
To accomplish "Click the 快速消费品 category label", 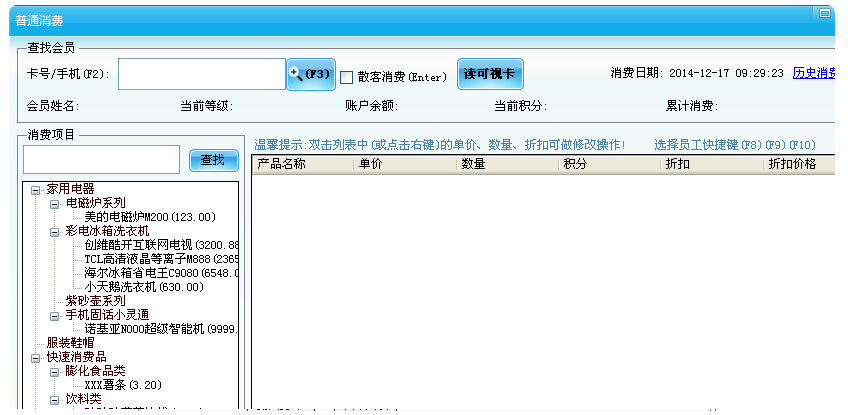I will (76, 358).
